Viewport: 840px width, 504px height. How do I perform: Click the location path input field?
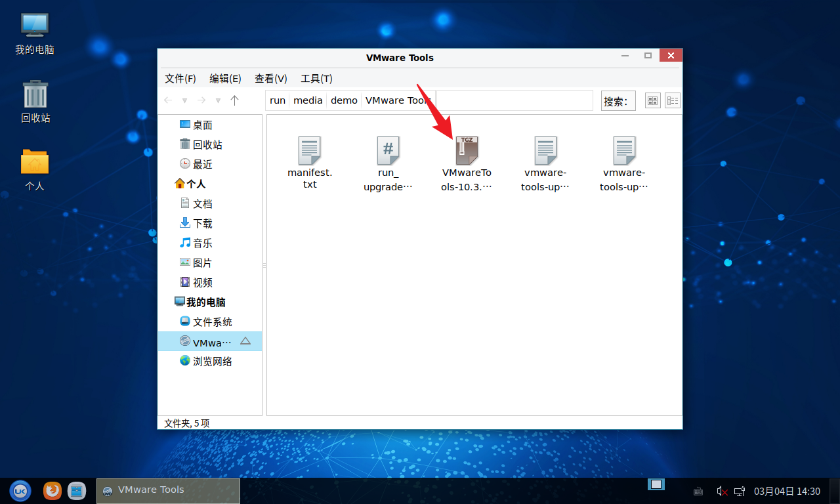click(x=514, y=100)
